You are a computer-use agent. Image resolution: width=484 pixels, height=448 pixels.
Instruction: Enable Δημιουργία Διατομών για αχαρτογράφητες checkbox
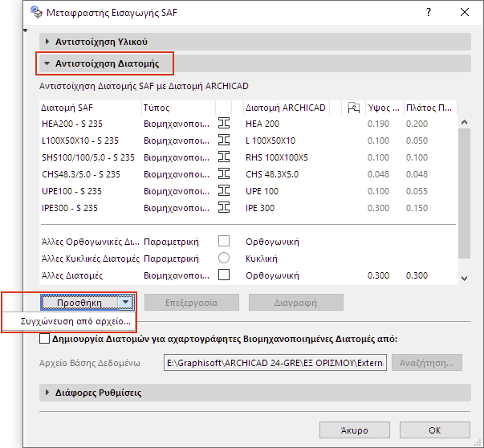(x=44, y=339)
